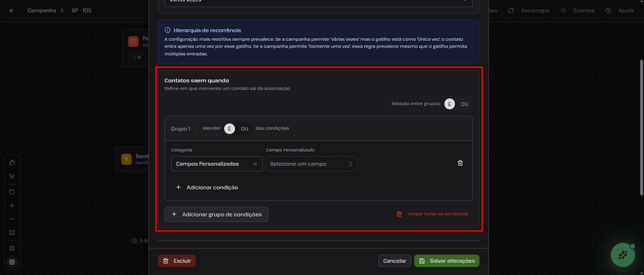
Task: Set group relation to OU
Action: [x=464, y=104]
